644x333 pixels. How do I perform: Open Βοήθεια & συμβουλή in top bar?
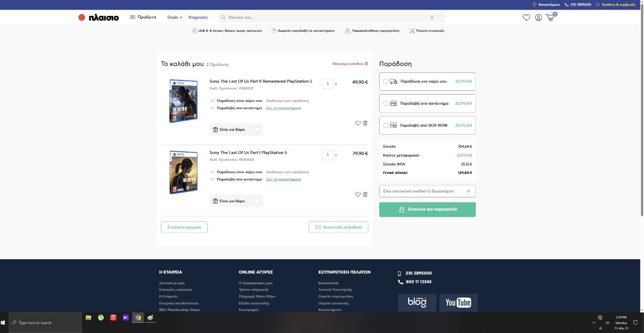tap(615, 5)
